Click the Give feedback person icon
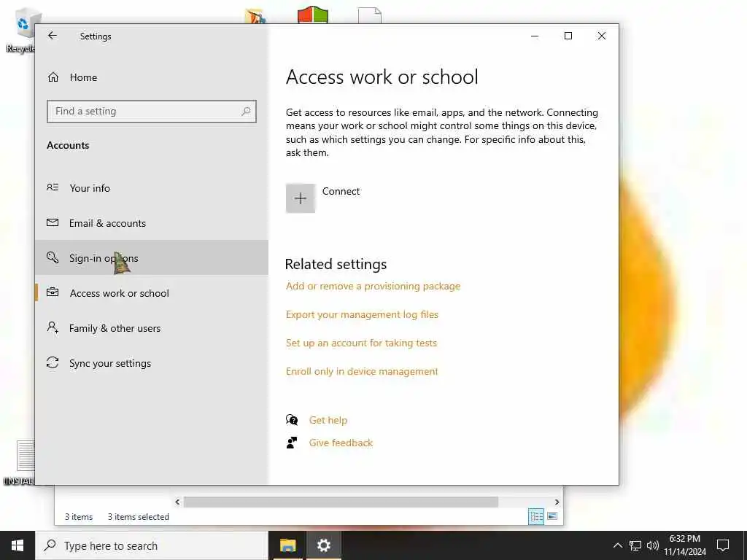 pos(292,443)
